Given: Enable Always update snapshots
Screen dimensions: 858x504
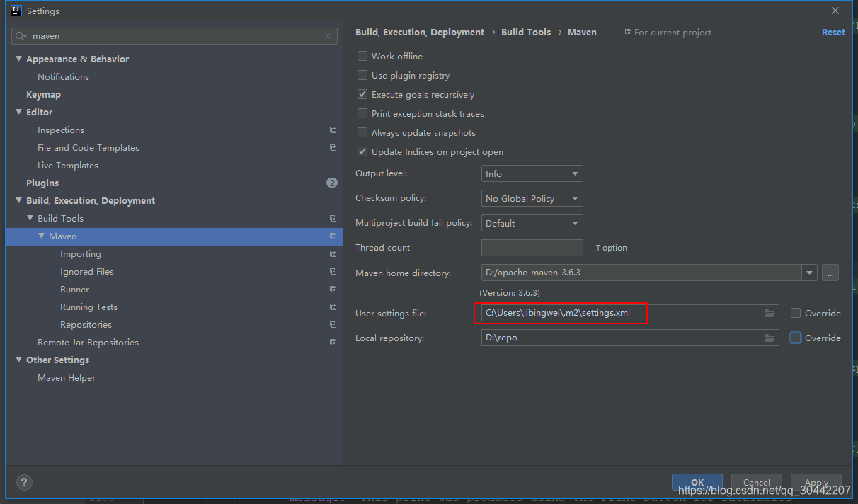Looking at the screenshot, I should click(x=362, y=132).
